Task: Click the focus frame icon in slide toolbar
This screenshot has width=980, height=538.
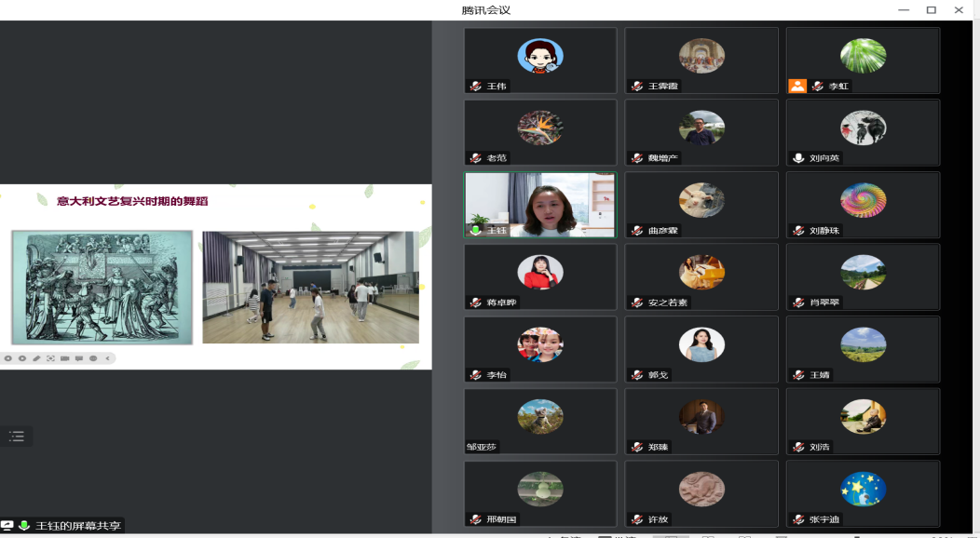Action: point(50,358)
